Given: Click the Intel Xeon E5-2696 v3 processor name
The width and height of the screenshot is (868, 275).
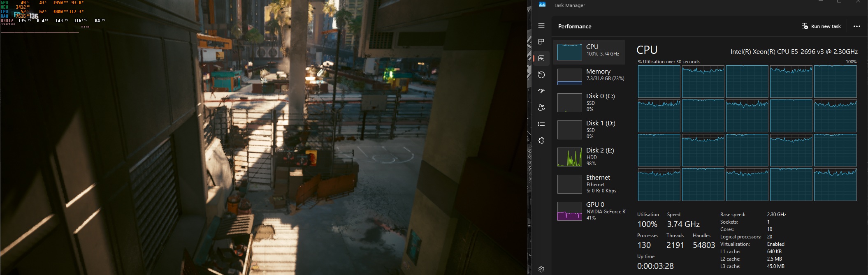Looking at the screenshot, I should point(794,52).
